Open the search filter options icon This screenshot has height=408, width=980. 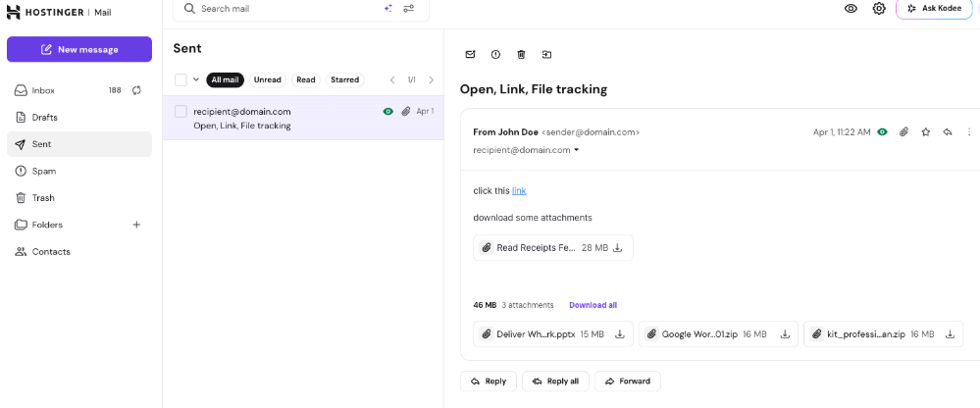409,9
